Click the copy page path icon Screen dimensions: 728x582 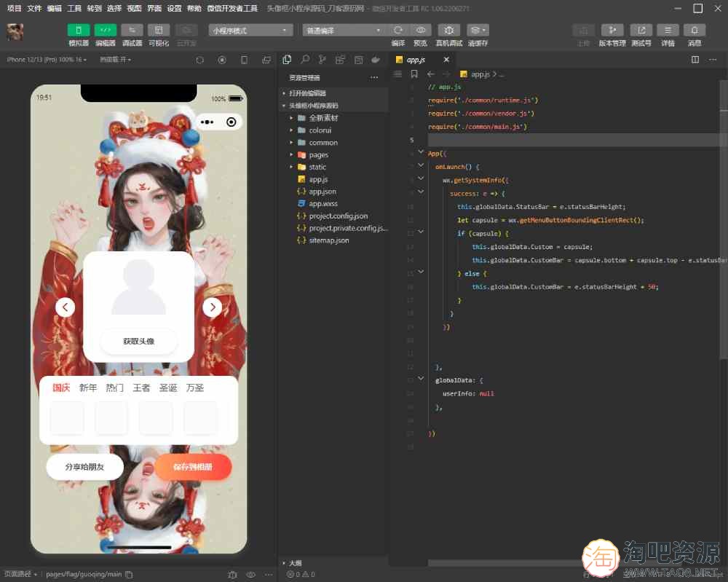129,575
